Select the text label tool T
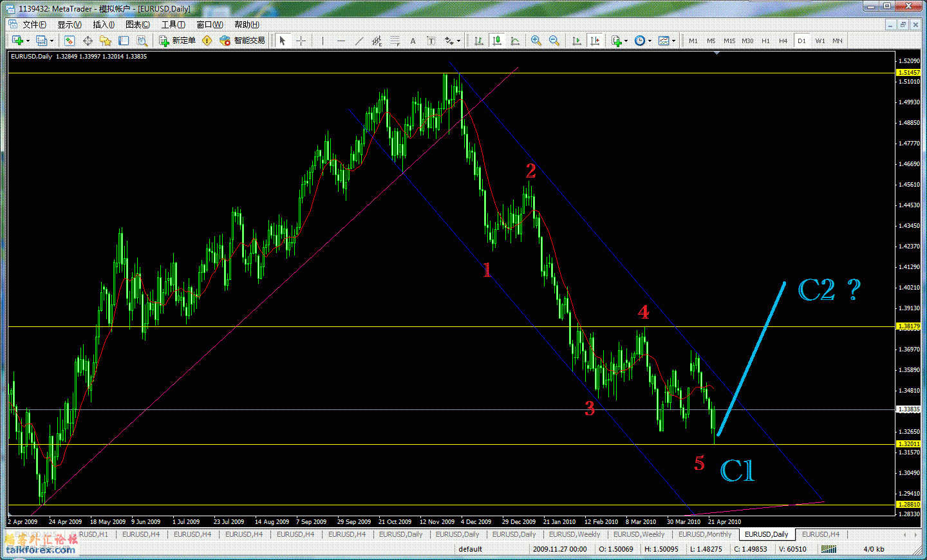This screenshot has height=560, width=927. tap(431, 41)
